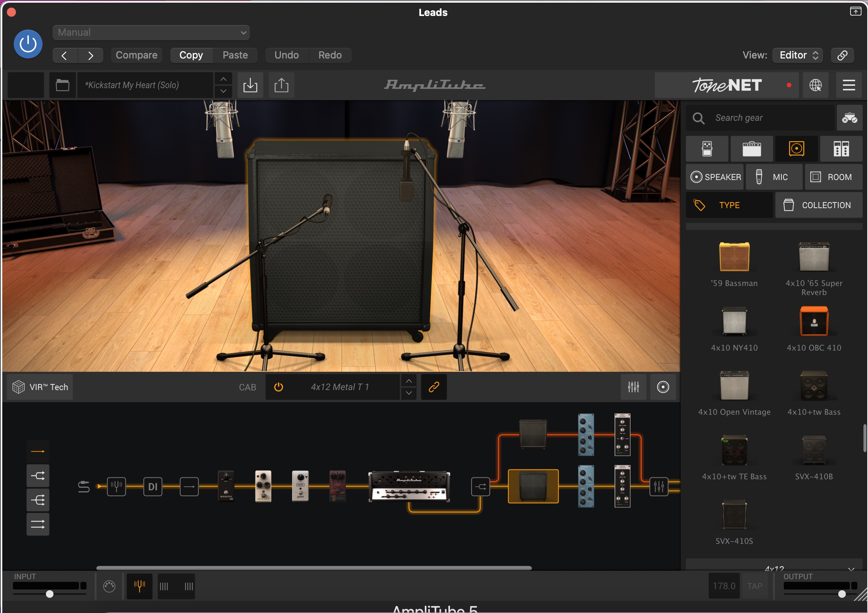Image resolution: width=868 pixels, height=613 pixels.
Task: Select the 4x10 '65 Super Reverb cabinet
Action: (814, 269)
